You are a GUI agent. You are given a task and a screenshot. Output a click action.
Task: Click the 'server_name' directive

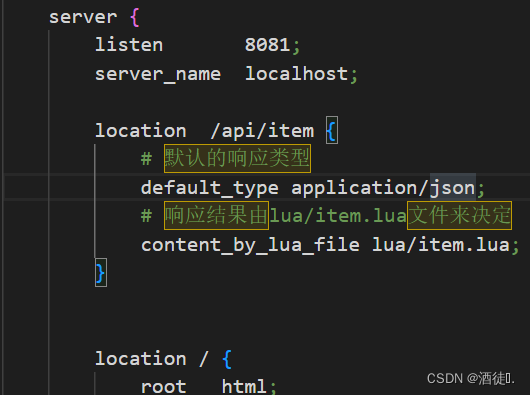click(158, 74)
